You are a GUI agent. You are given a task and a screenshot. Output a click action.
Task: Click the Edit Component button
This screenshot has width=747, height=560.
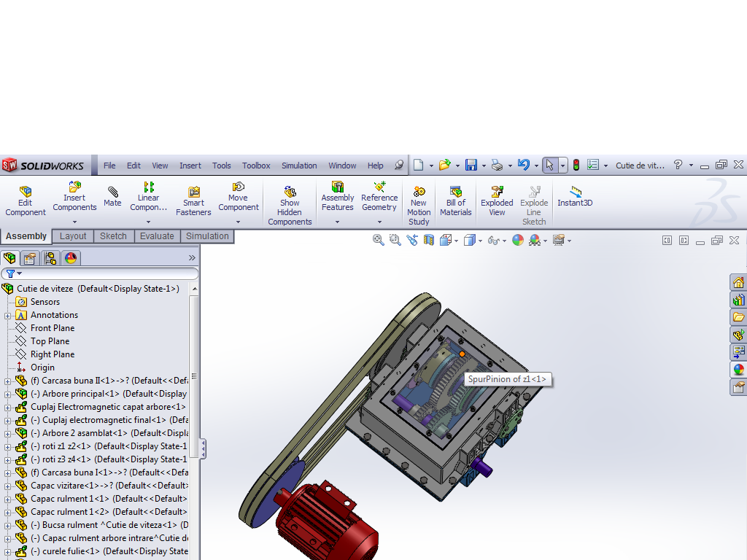point(26,201)
